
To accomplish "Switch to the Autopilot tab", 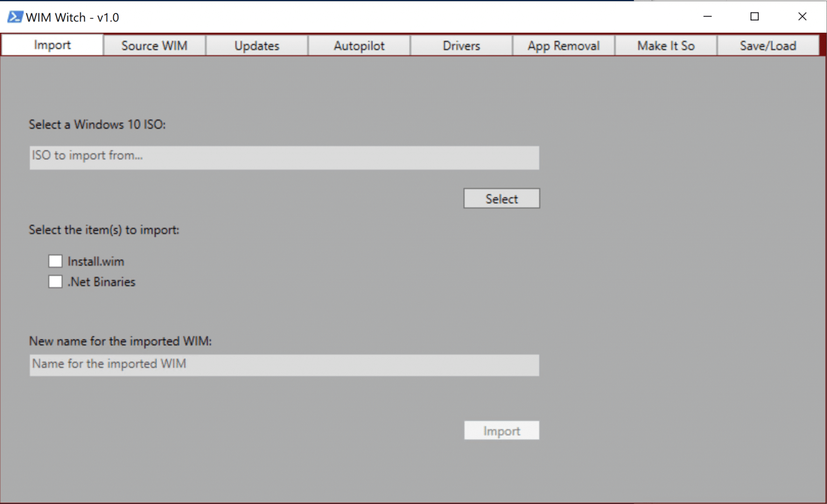I will tap(359, 45).
